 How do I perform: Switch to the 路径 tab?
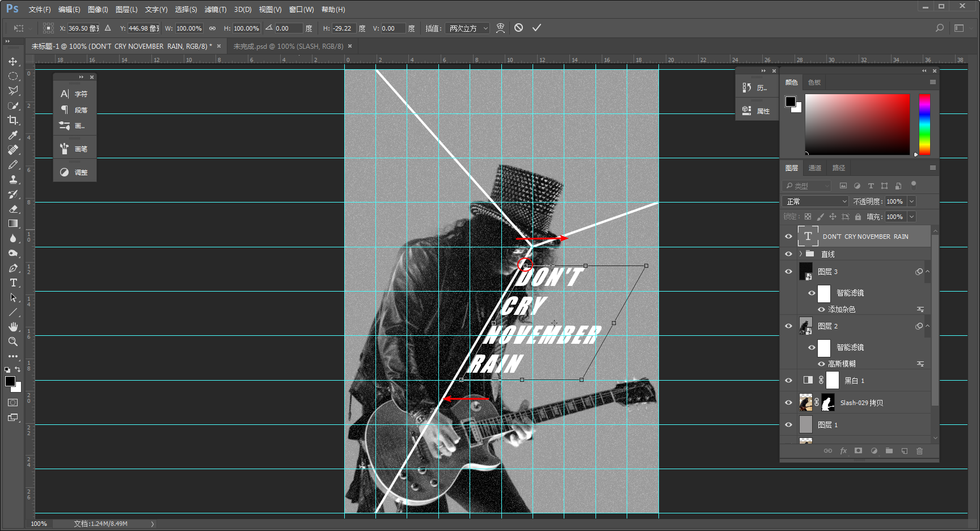click(x=839, y=168)
